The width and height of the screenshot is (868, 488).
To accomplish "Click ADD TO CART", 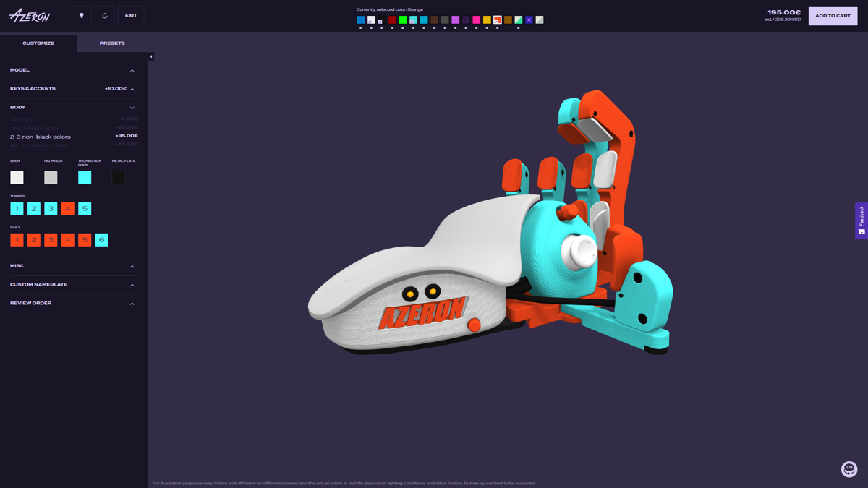I will (833, 15).
